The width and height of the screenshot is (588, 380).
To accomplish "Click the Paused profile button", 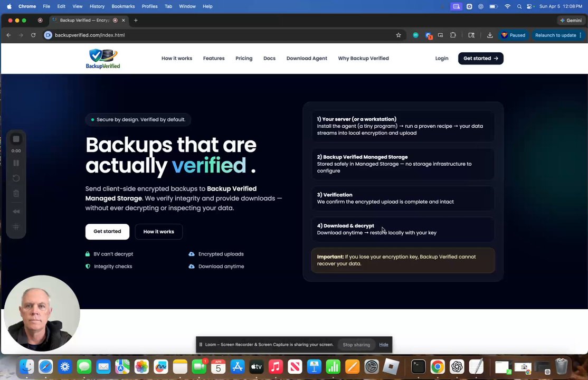I will point(514,35).
